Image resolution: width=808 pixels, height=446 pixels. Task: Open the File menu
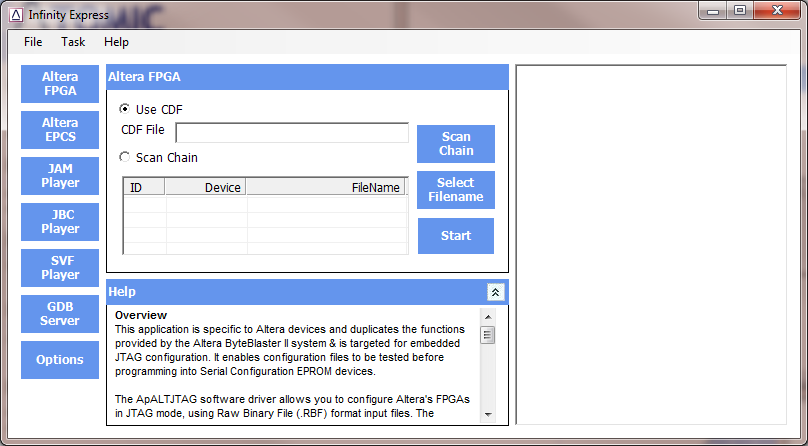33,42
